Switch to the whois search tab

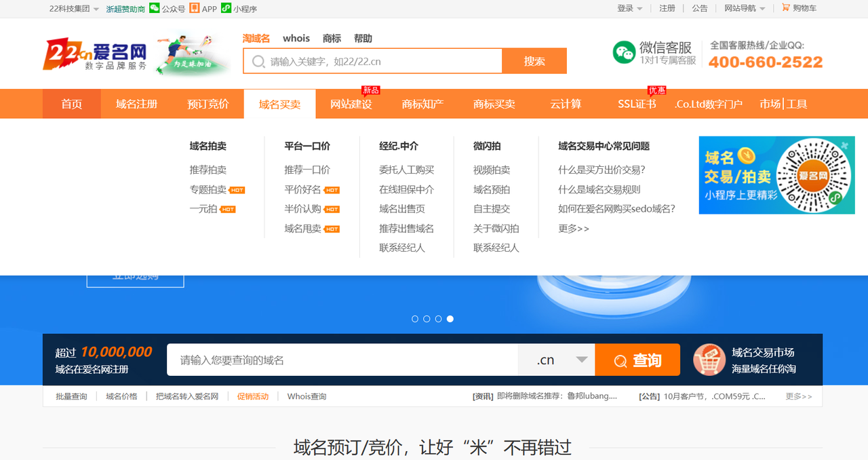pos(296,39)
